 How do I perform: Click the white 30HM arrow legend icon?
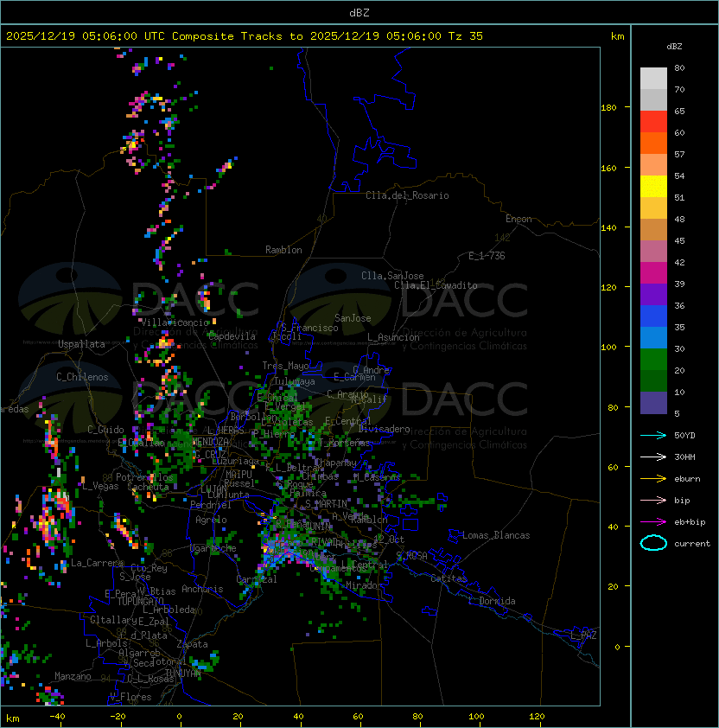[653, 457]
